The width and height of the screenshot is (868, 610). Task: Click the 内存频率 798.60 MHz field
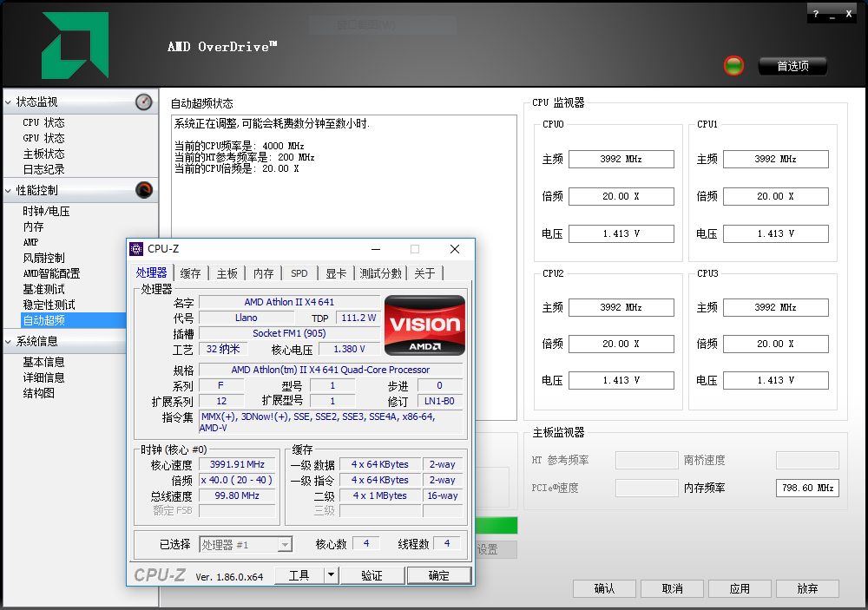click(807, 488)
